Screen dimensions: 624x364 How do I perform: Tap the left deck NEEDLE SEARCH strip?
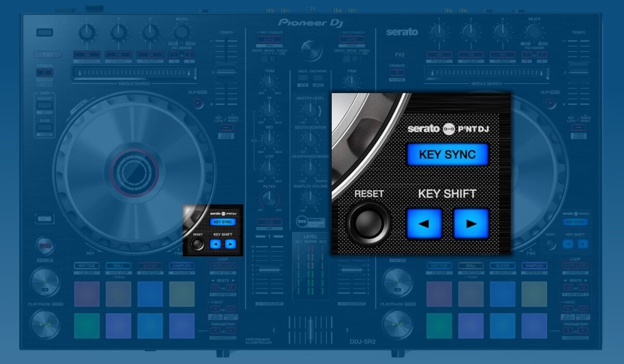click(x=134, y=73)
